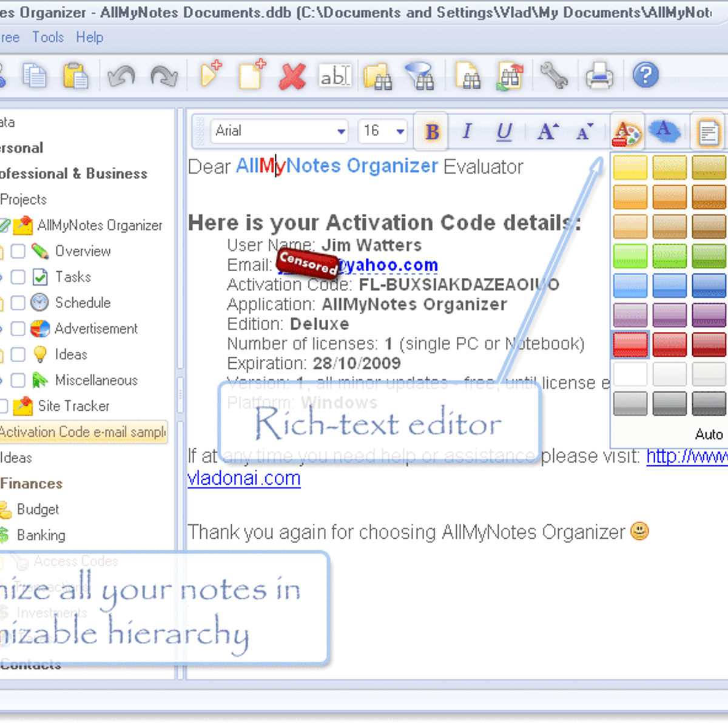The width and height of the screenshot is (728, 728).
Task: Click the text color palette icon
Action: point(627,132)
